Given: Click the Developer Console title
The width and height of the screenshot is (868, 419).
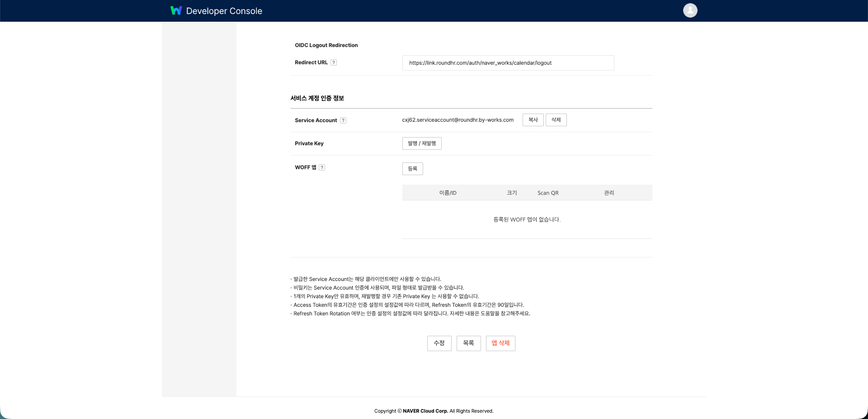Looking at the screenshot, I should coord(224,11).
